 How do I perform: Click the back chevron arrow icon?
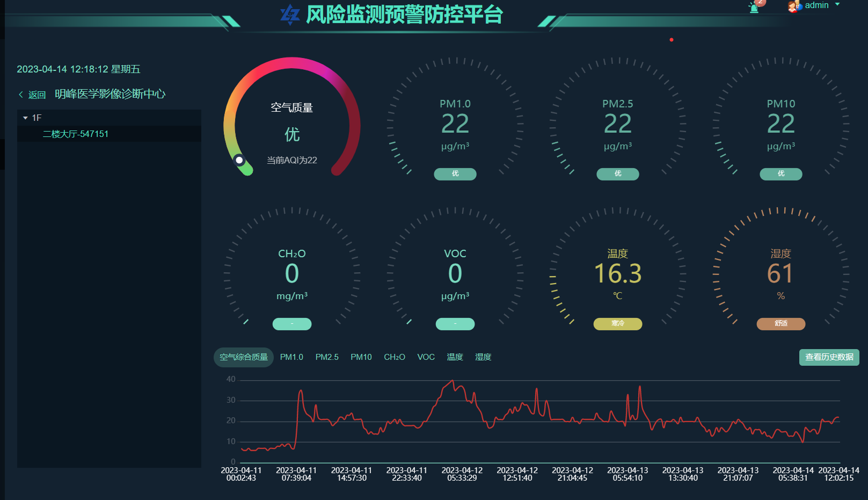pos(21,95)
